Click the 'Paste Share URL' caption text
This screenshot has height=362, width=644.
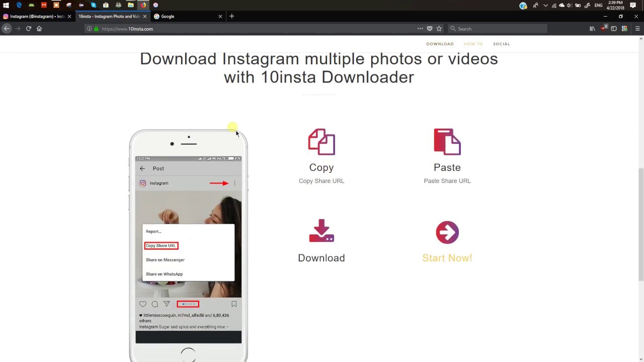447,181
